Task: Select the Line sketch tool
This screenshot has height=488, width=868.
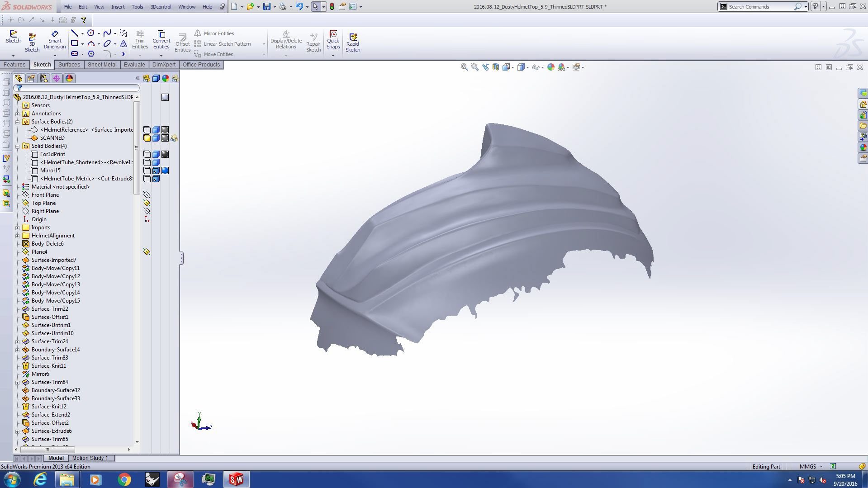Action: coord(75,33)
